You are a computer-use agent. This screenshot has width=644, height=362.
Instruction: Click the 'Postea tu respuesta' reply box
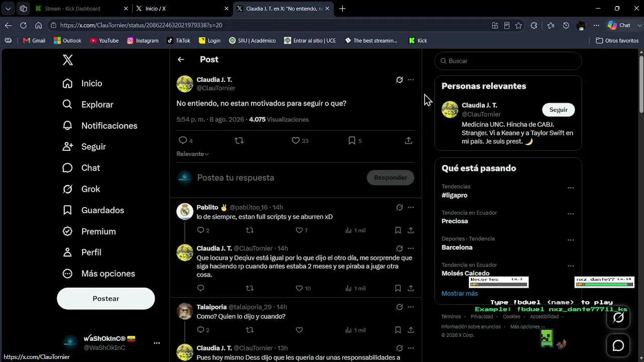click(x=279, y=177)
